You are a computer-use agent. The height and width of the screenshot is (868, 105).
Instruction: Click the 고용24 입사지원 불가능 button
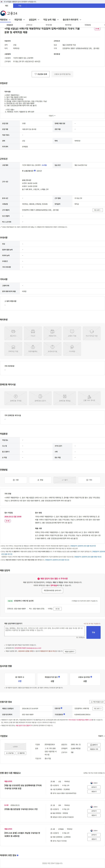click(x=62, y=74)
